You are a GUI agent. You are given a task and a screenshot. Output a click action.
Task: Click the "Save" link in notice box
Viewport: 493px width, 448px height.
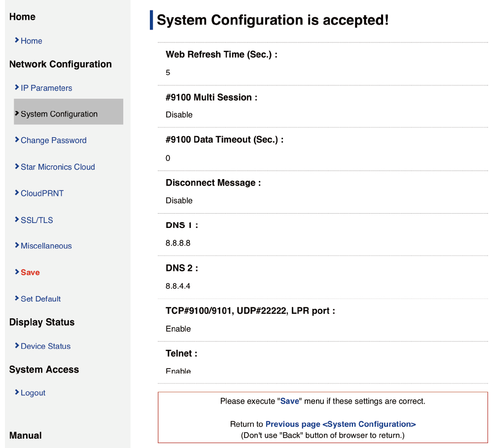pyautogui.click(x=289, y=401)
